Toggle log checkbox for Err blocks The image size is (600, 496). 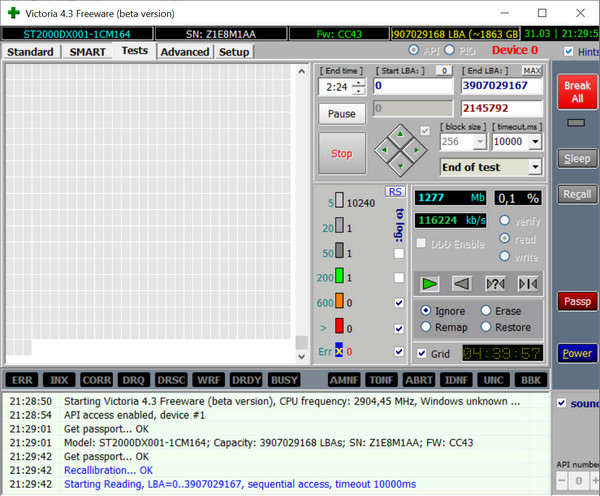point(399,351)
